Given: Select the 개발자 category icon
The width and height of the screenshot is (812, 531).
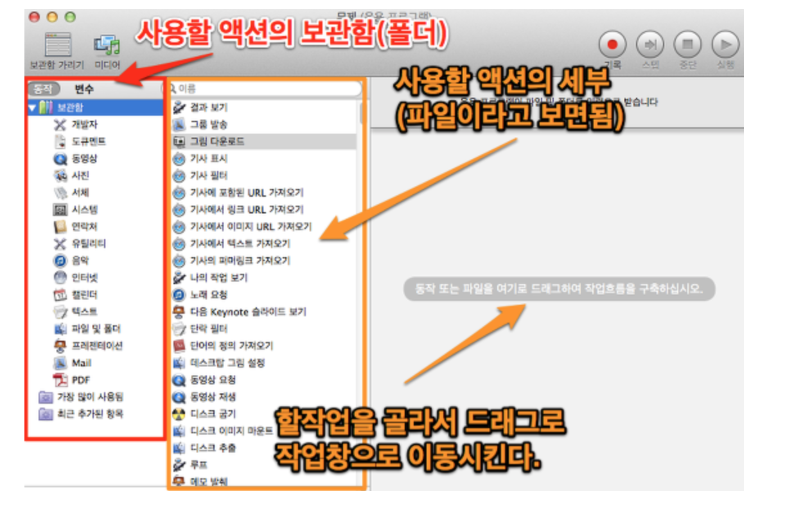Looking at the screenshot, I should coord(60,124).
